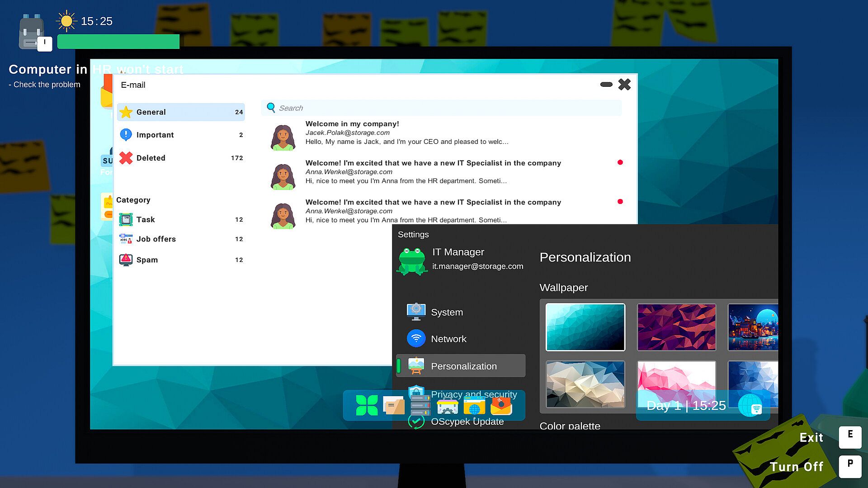868x488 pixels.
Task: Click Jacek Polak's sender avatar
Action: pyautogui.click(x=283, y=137)
